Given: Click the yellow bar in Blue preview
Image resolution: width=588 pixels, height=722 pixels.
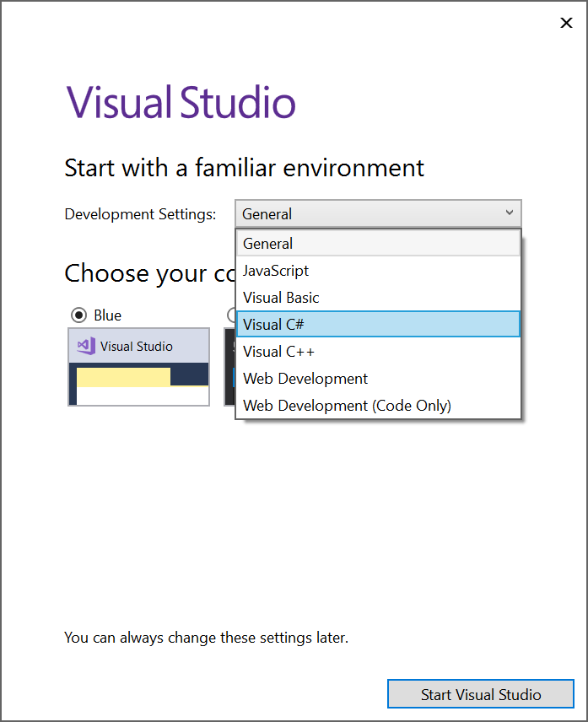Looking at the screenshot, I should pyautogui.click(x=123, y=376).
